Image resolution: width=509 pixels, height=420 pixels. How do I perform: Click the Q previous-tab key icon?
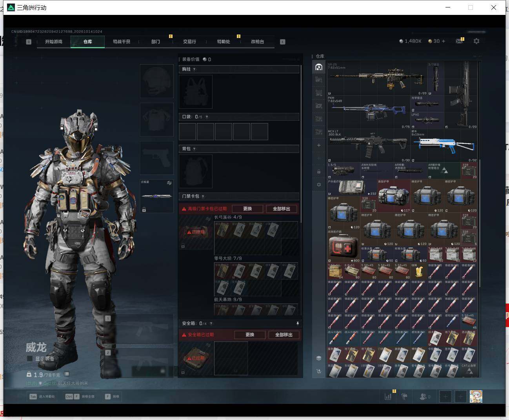(29, 42)
